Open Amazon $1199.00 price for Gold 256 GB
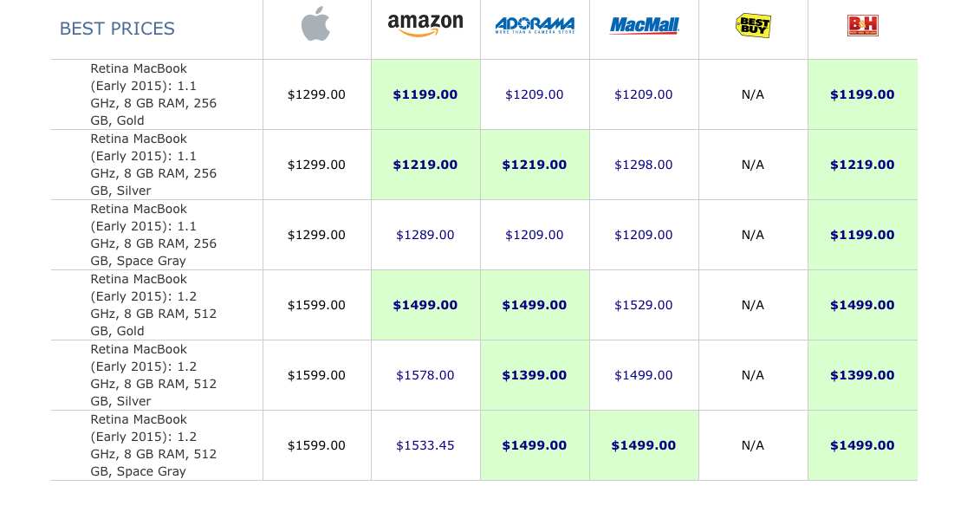This screenshot has height=512, width=980. [x=425, y=94]
